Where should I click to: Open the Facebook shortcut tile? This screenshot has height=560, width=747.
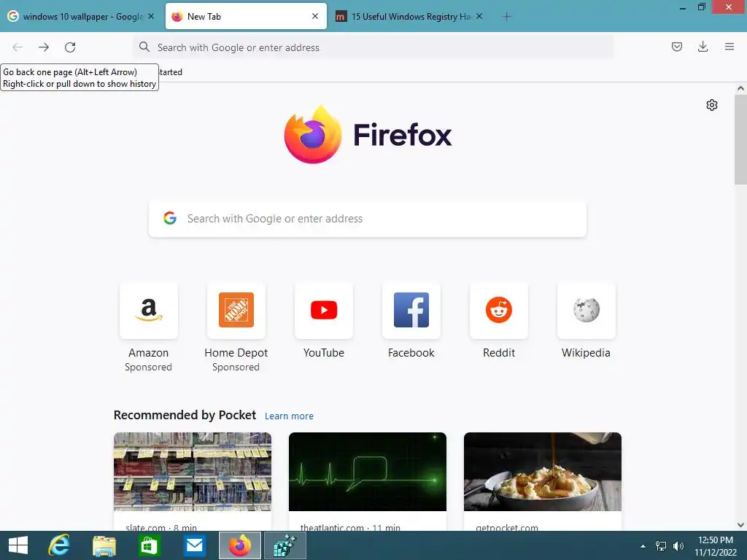(x=411, y=311)
